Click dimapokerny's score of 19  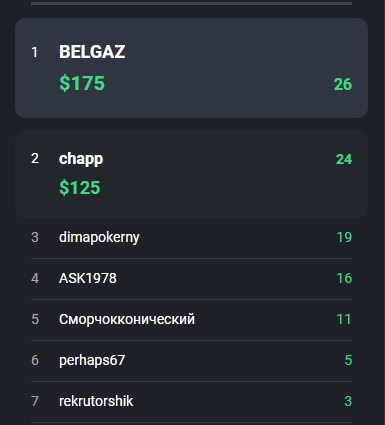click(x=344, y=237)
